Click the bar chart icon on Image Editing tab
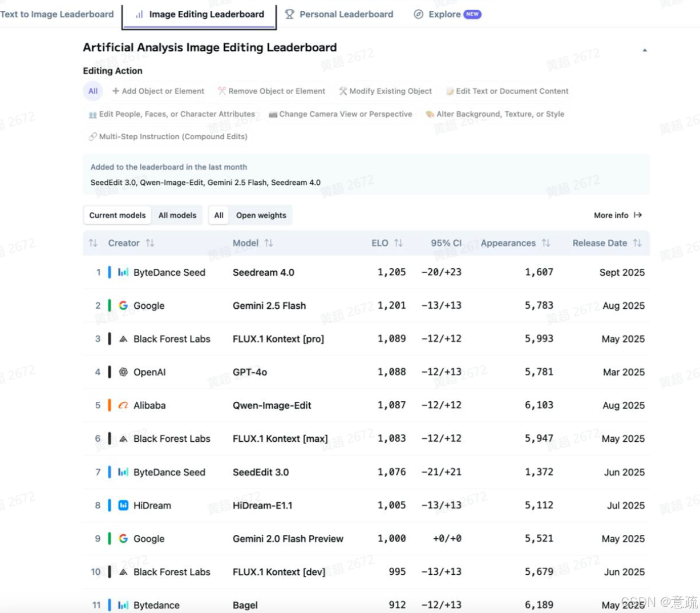700x613 pixels. pyautogui.click(x=139, y=14)
